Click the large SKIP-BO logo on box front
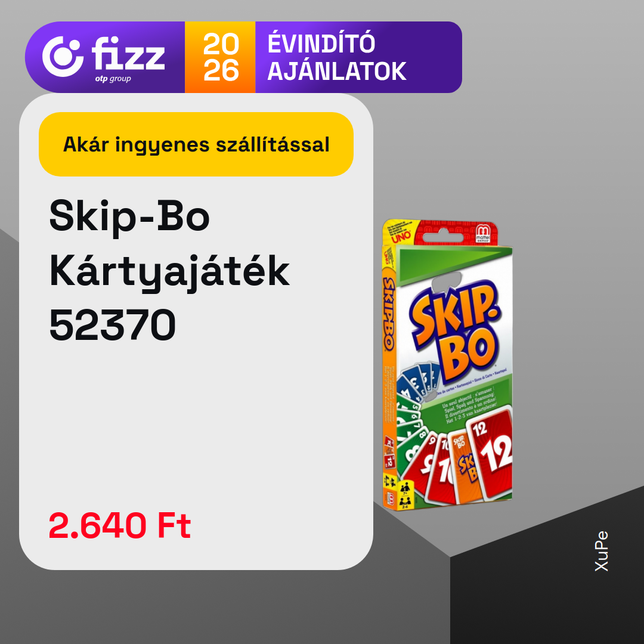644x644 pixels. point(457,330)
